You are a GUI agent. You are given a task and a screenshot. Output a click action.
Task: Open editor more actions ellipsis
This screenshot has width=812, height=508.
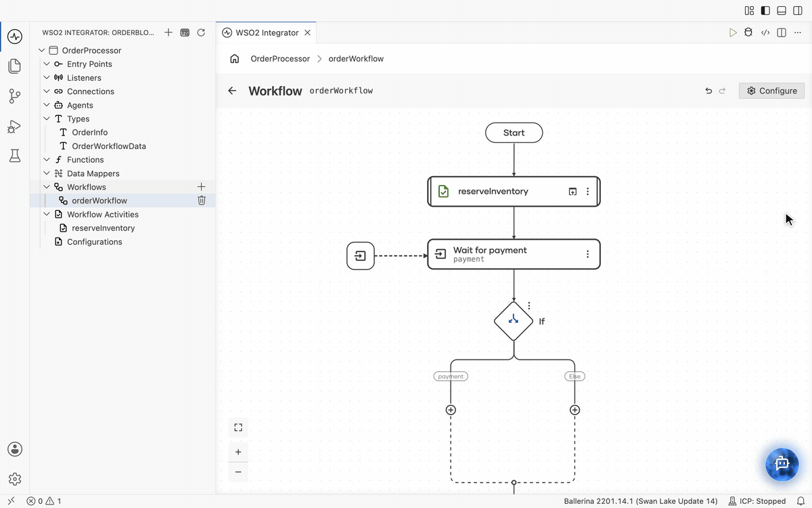click(x=797, y=33)
